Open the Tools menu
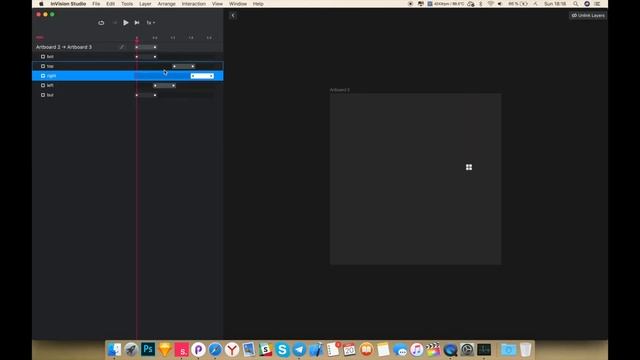640x360 pixels. (x=127, y=4)
